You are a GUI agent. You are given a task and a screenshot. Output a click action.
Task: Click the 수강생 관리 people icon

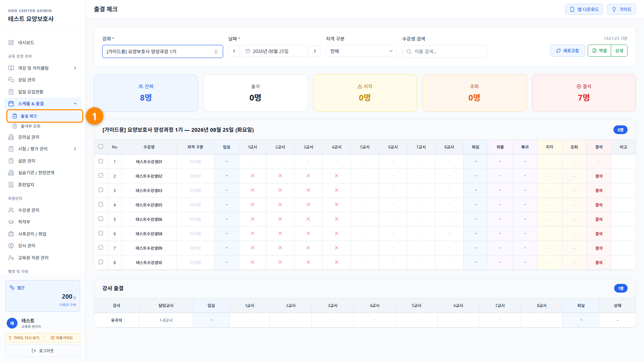click(x=11, y=210)
